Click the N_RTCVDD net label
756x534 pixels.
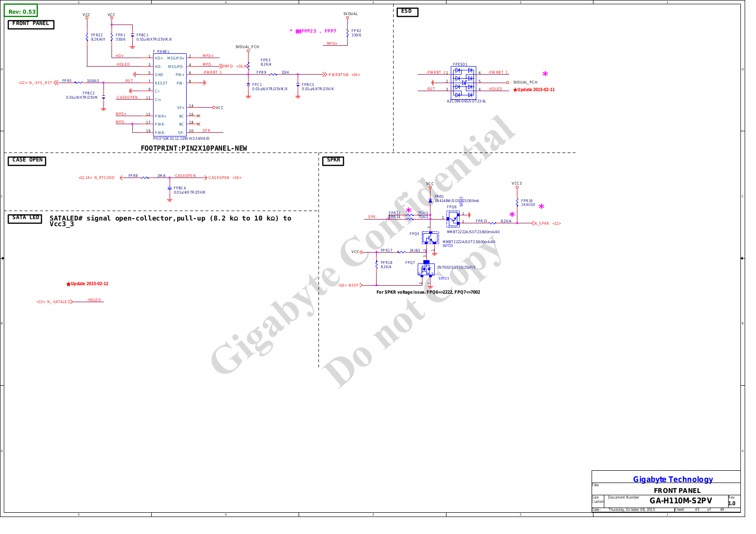coord(96,178)
